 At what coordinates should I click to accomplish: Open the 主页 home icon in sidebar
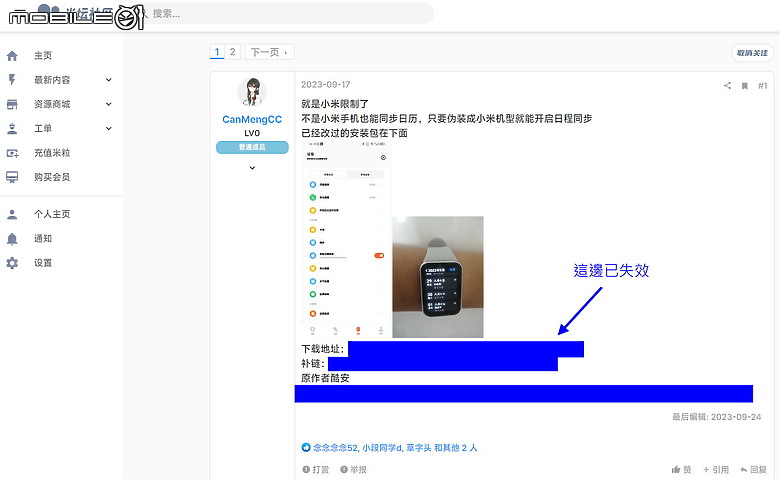click(x=12, y=56)
